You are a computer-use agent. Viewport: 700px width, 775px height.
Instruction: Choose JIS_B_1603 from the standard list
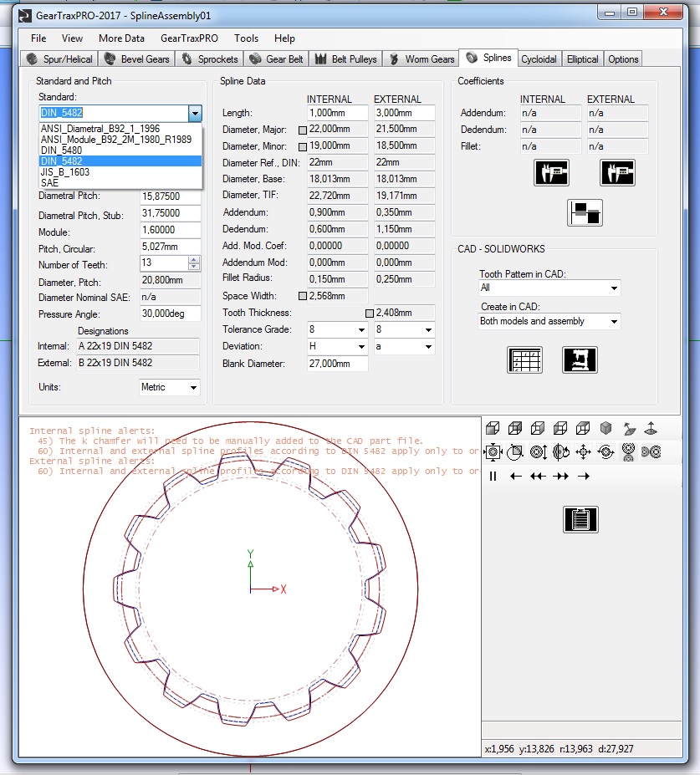click(120, 172)
